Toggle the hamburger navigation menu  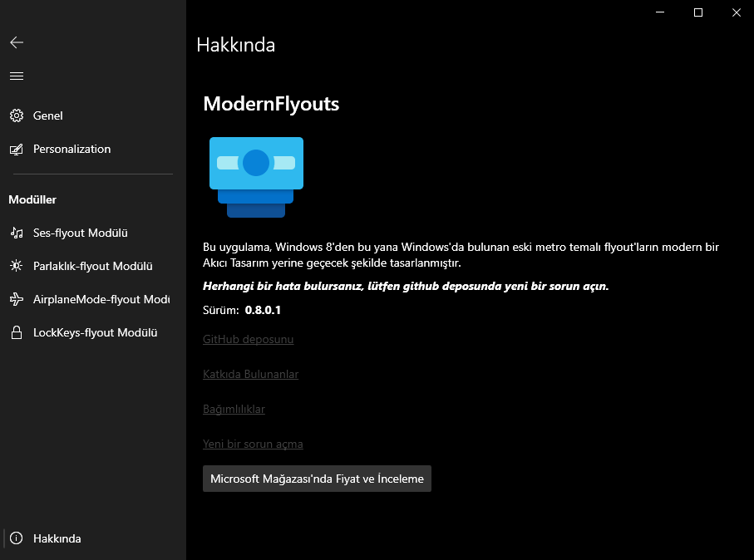17,76
